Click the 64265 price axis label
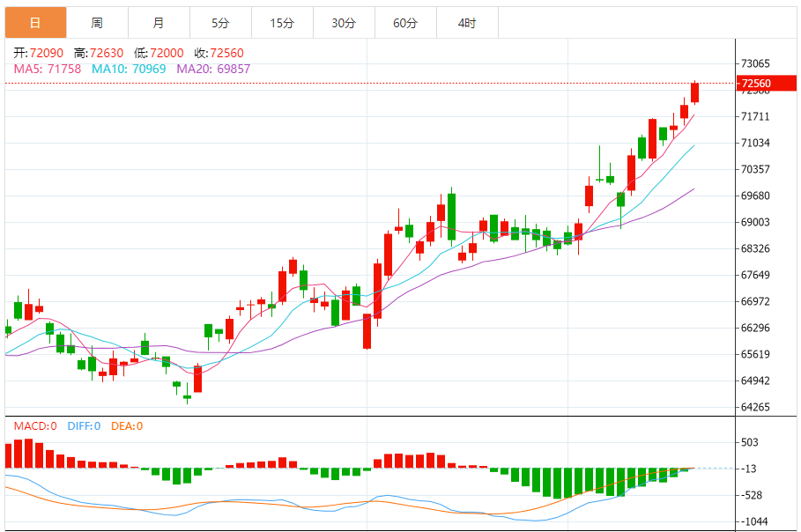 tap(755, 407)
